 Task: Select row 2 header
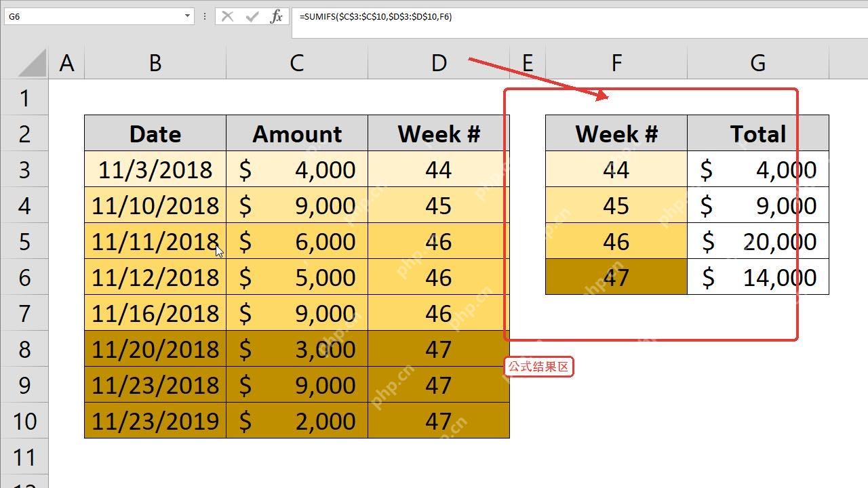point(24,134)
